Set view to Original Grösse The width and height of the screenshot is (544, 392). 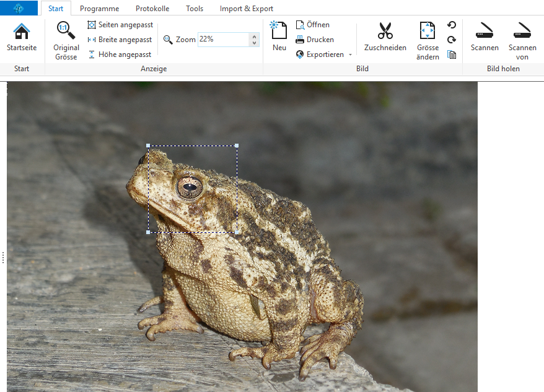coord(66,30)
